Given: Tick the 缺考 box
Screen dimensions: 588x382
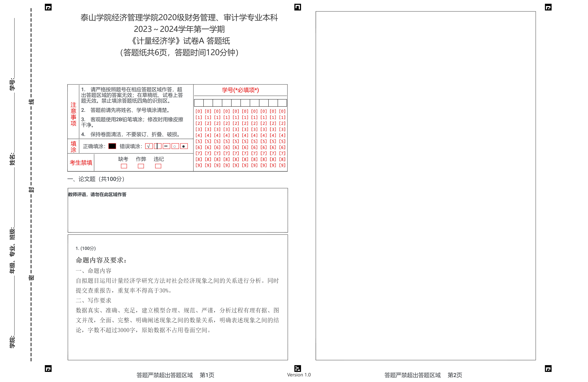Looking at the screenshot, I should pyautogui.click(x=124, y=166).
